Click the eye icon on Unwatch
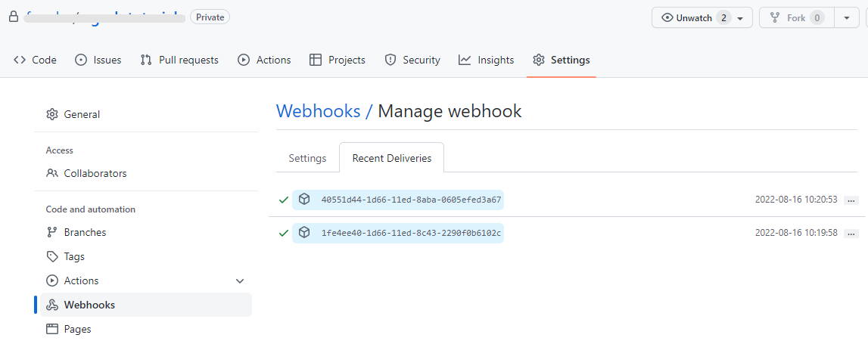The width and height of the screenshot is (868, 344). tap(667, 17)
